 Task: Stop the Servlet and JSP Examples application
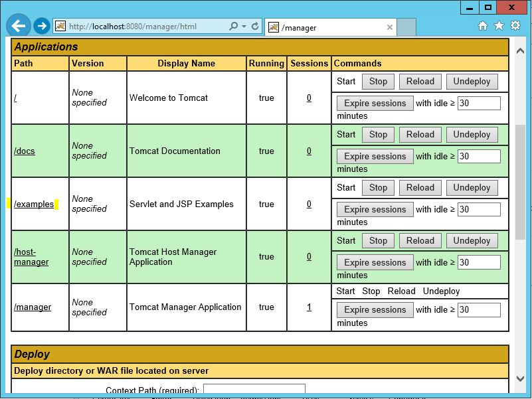click(x=378, y=188)
